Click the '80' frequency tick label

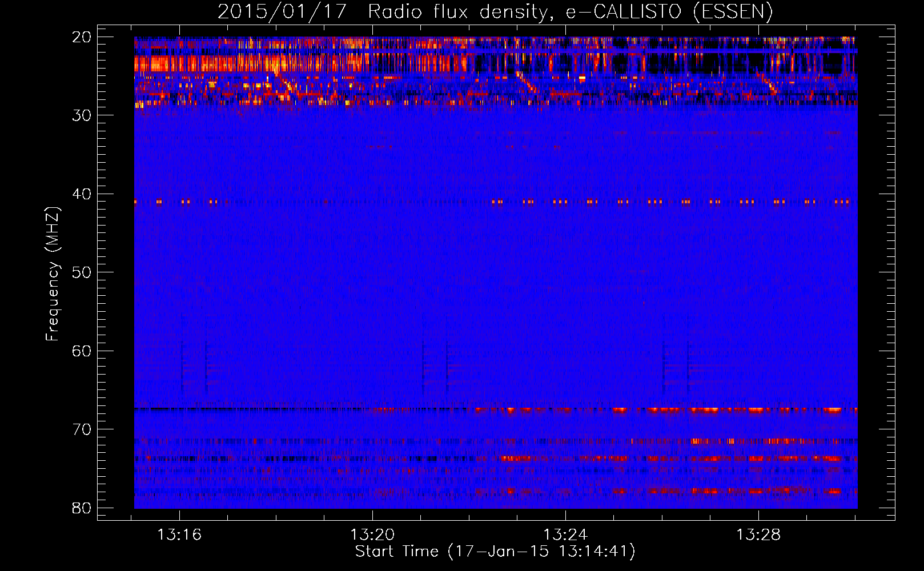(x=82, y=508)
